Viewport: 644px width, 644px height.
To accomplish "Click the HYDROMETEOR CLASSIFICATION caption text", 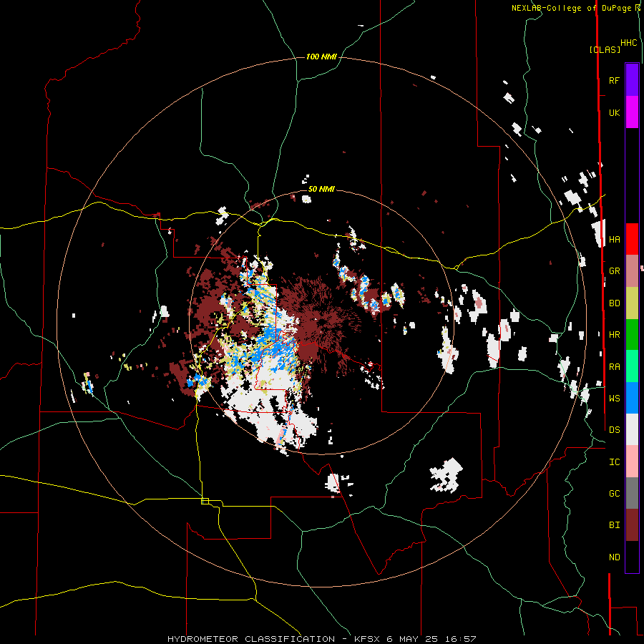I will click(251, 639).
